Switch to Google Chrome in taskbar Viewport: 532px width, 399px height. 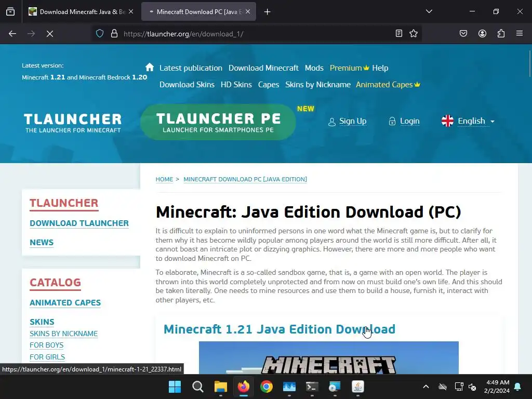coord(267,387)
